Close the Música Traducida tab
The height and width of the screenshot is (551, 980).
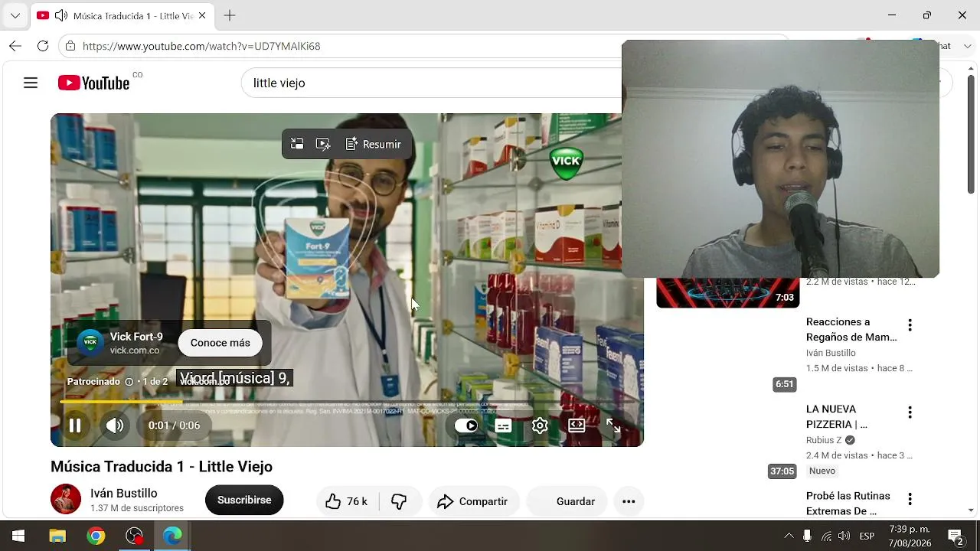point(202,15)
